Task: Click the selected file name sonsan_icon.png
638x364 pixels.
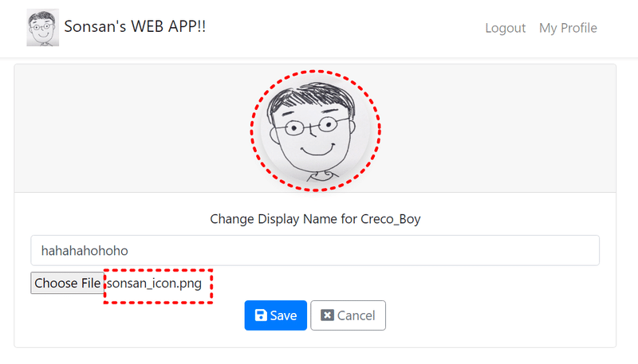Action: (x=154, y=284)
